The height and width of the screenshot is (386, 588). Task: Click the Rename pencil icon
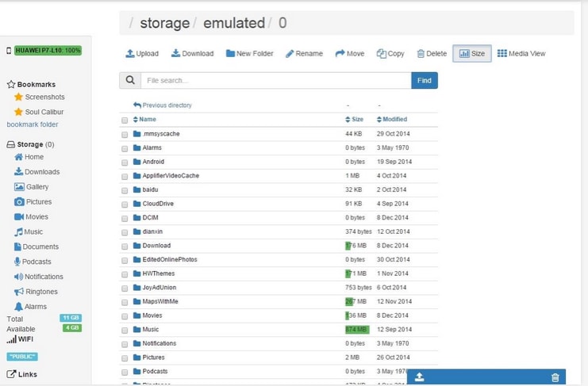290,54
